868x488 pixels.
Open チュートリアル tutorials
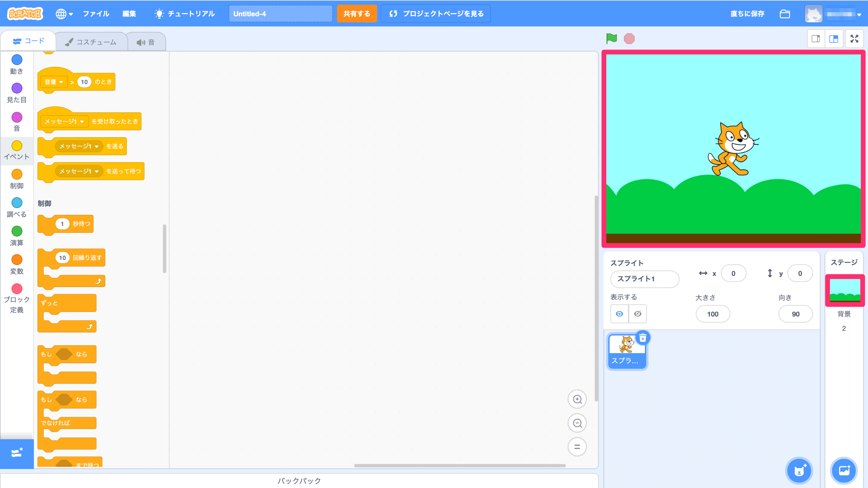[185, 14]
